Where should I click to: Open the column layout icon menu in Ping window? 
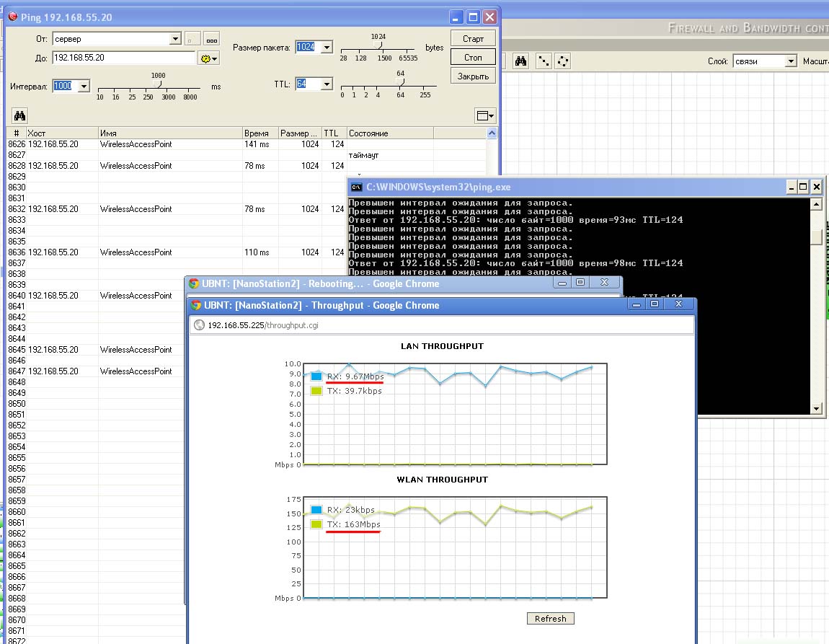point(485,115)
